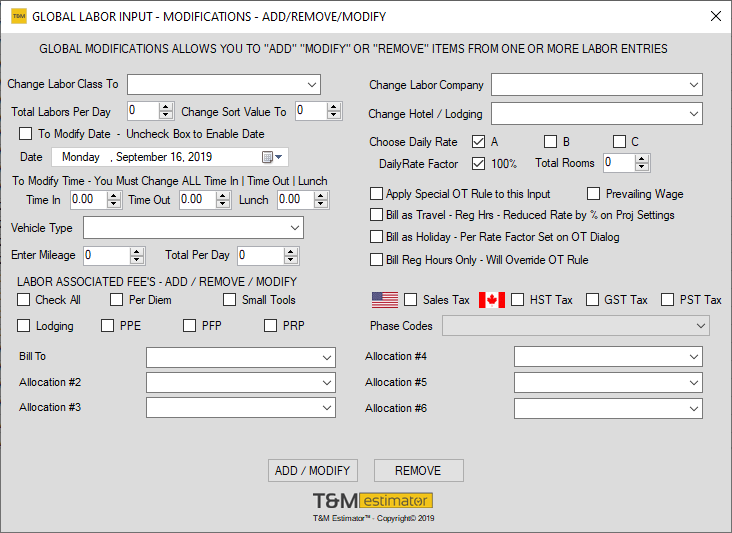Click the ADD / MODIFY button
The width and height of the screenshot is (732, 533).
313,470
